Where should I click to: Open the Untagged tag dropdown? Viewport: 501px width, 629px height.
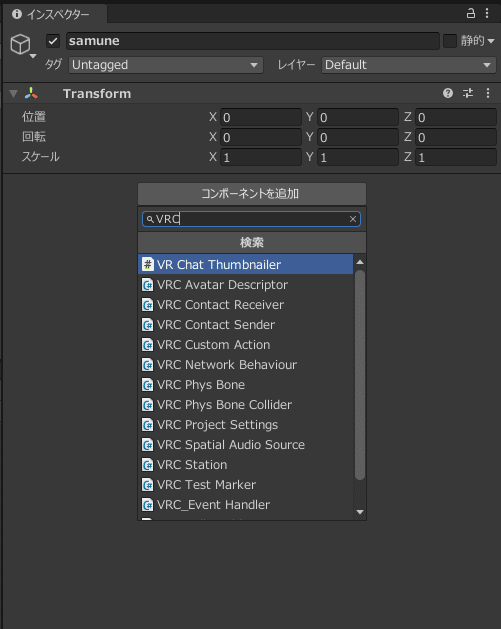tap(166, 65)
